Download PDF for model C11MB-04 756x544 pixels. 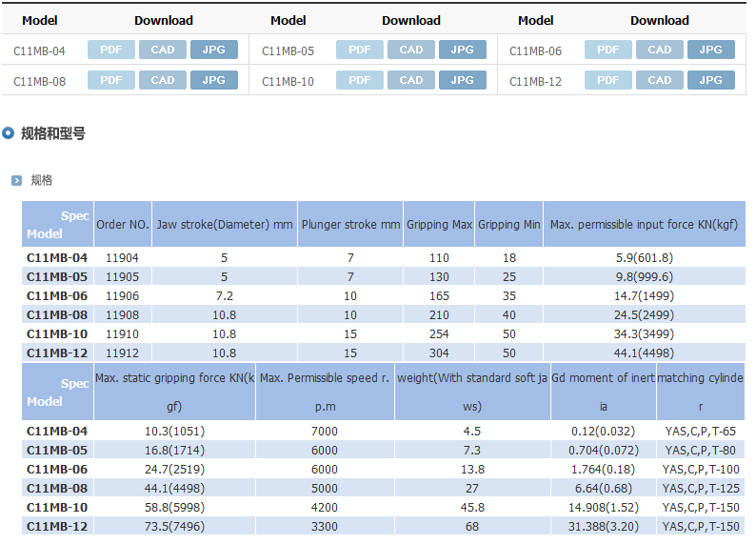(x=111, y=50)
